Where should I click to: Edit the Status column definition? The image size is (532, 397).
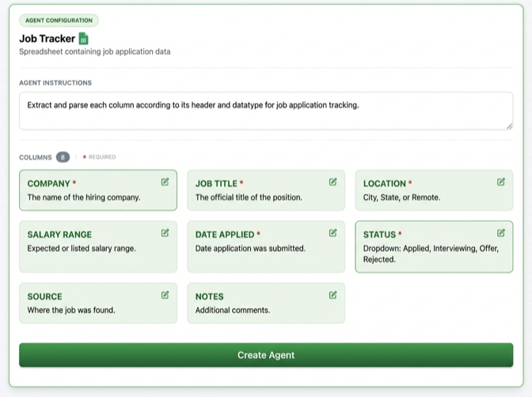click(501, 233)
